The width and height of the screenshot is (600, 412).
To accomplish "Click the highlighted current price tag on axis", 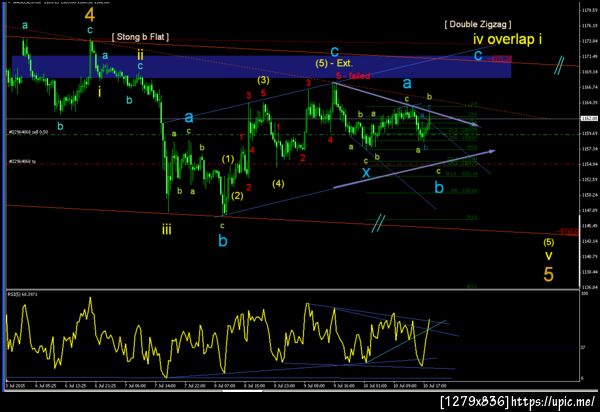I will click(589, 119).
